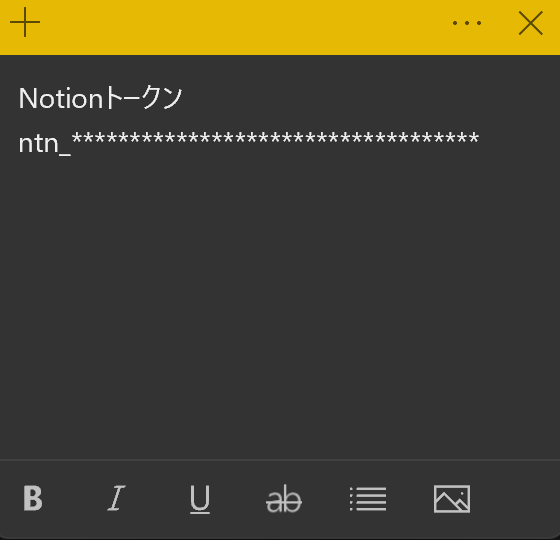
Task: Click blank toolbar space right of image icon
Action: click(514, 499)
